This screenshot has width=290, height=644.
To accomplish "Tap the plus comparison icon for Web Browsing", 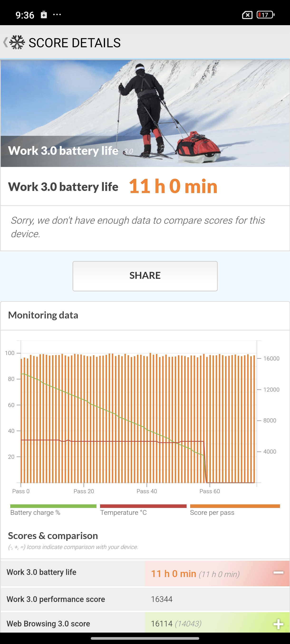I will [x=278, y=624].
